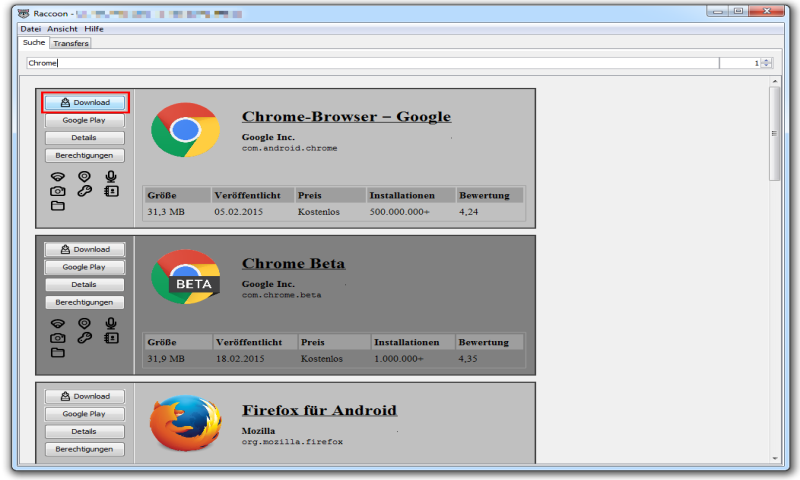This screenshot has height=480, width=800.
Task: Click the folder storage icon for Chrome Beta
Action: point(58,352)
